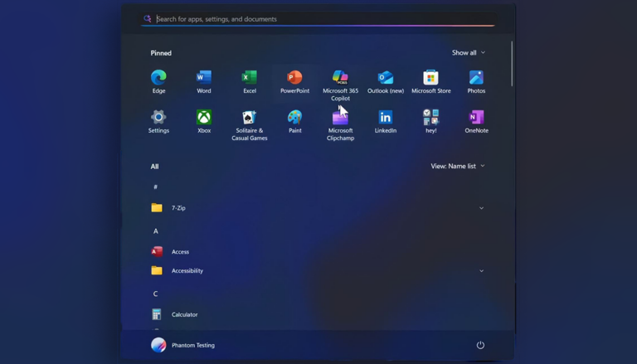The image size is (637, 364).
Task: Open Microsoft 365 Copilot app
Action: 340,85
